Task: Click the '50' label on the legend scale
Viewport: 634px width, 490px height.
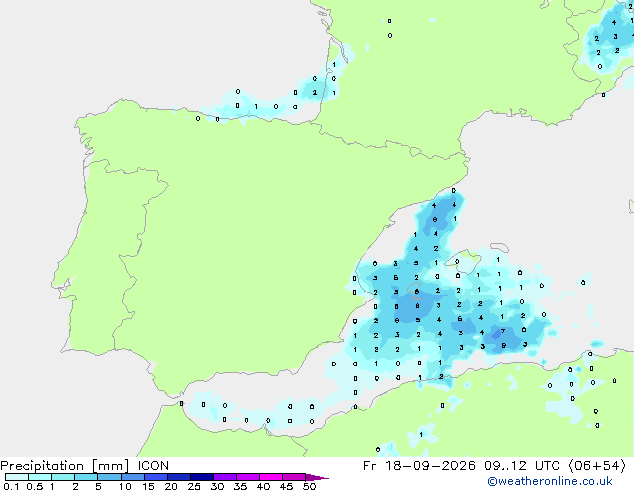Action: 310,486
